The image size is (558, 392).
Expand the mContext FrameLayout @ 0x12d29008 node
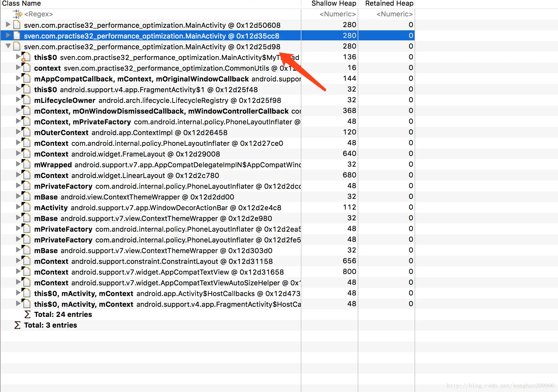coord(18,153)
